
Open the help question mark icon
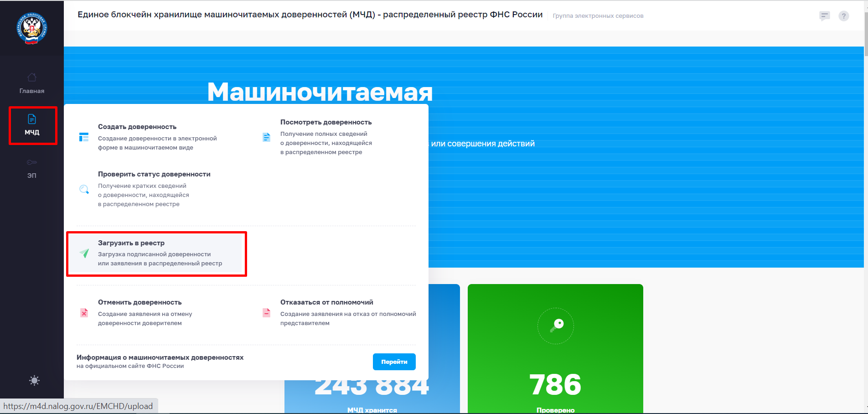point(844,16)
